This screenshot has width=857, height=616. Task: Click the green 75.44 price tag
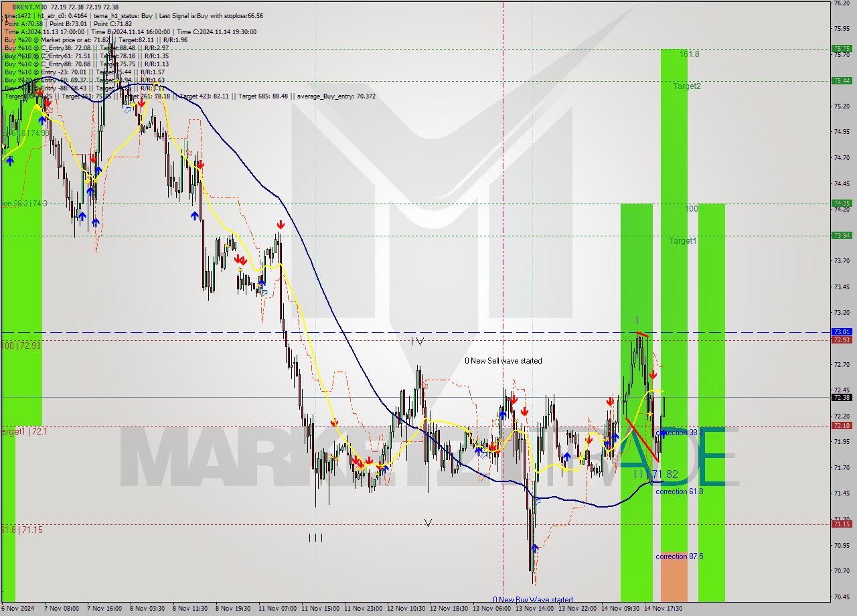click(842, 80)
